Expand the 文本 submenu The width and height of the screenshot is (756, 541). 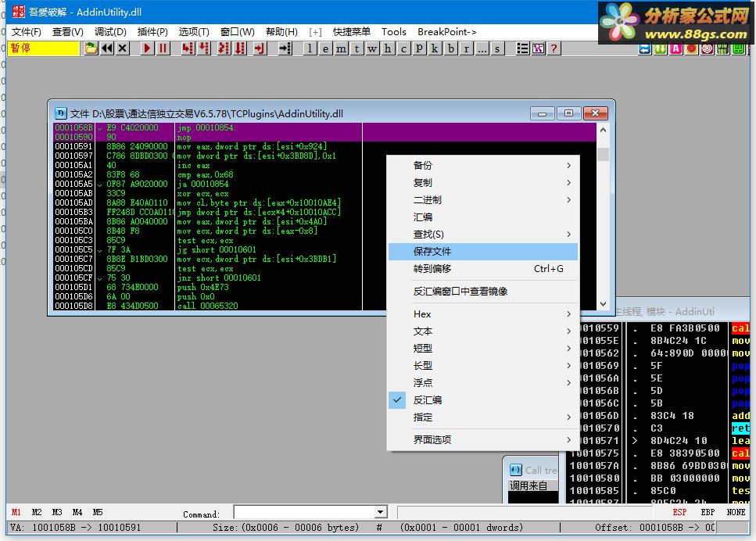pos(482,331)
